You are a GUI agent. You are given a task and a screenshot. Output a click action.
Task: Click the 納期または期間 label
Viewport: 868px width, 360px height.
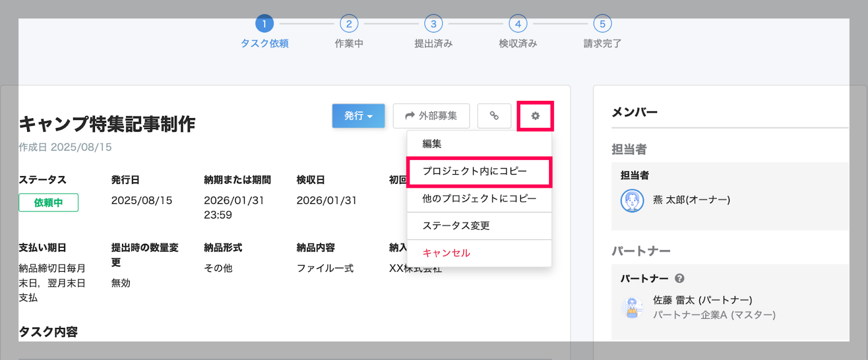tap(237, 180)
